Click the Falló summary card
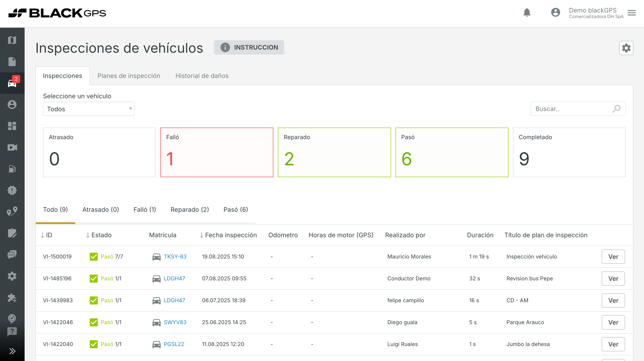 click(x=217, y=152)
